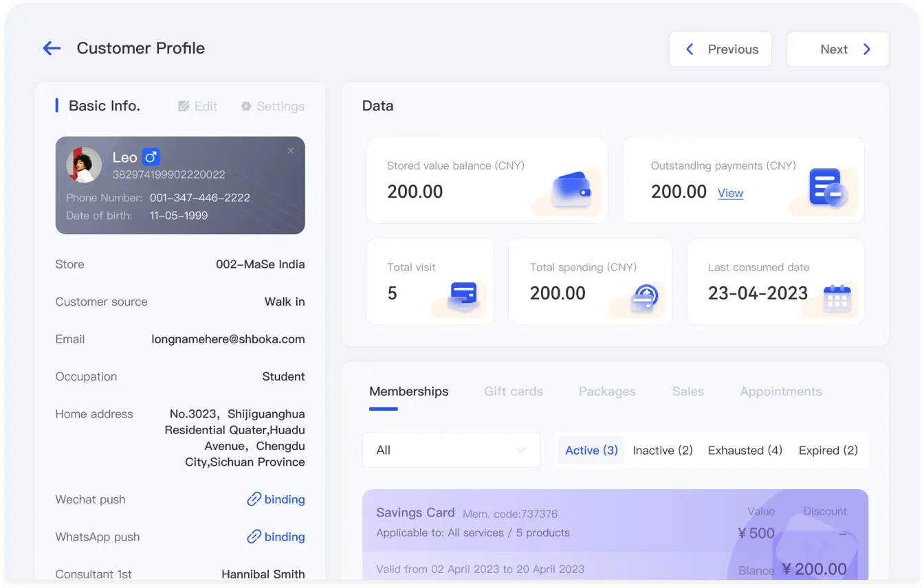The height and width of the screenshot is (588, 924).
Task: Click the Total spending coin icon
Action: (644, 297)
